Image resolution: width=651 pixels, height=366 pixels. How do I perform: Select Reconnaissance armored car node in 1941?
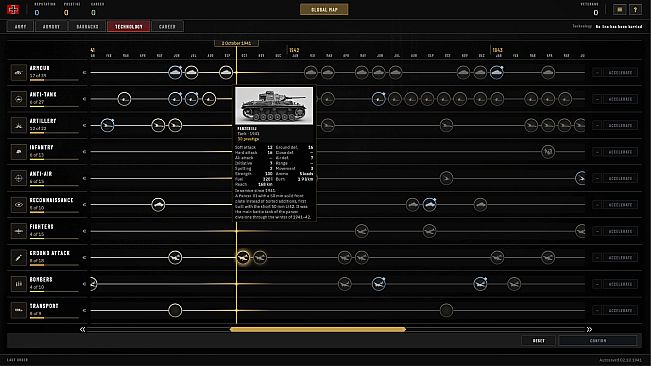click(x=158, y=205)
